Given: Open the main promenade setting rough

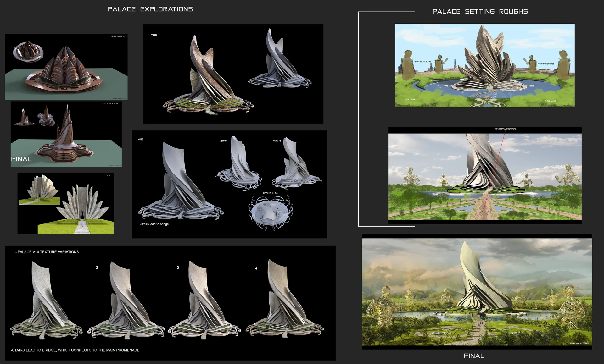Looking at the screenshot, I should [484, 176].
